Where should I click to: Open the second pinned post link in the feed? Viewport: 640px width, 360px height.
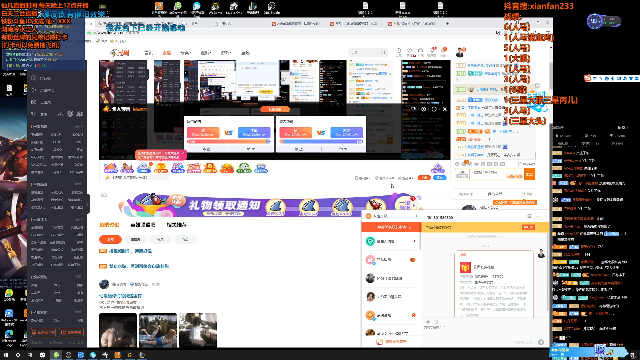coord(139,266)
